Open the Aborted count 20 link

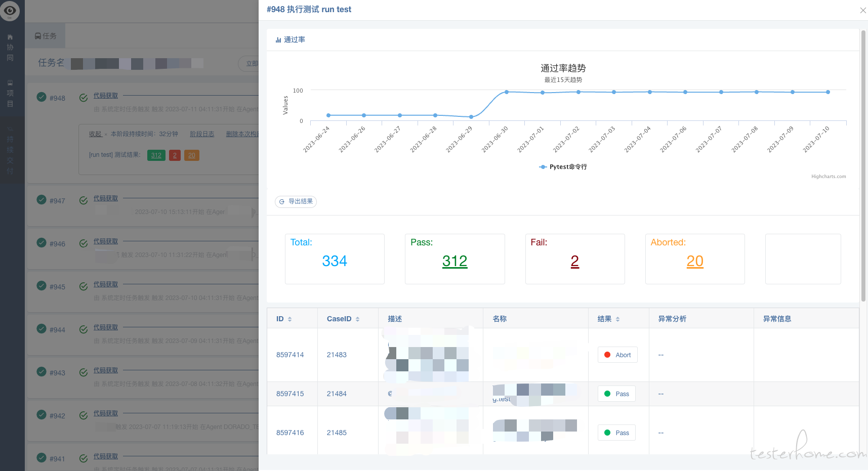click(x=695, y=261)
